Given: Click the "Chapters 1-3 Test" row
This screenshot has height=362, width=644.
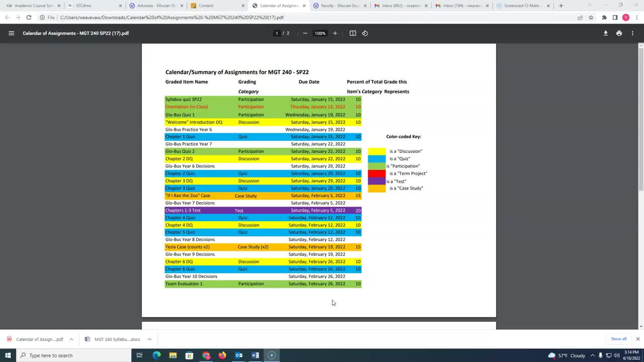Looking at the screenshot, I should click(263, 211).
